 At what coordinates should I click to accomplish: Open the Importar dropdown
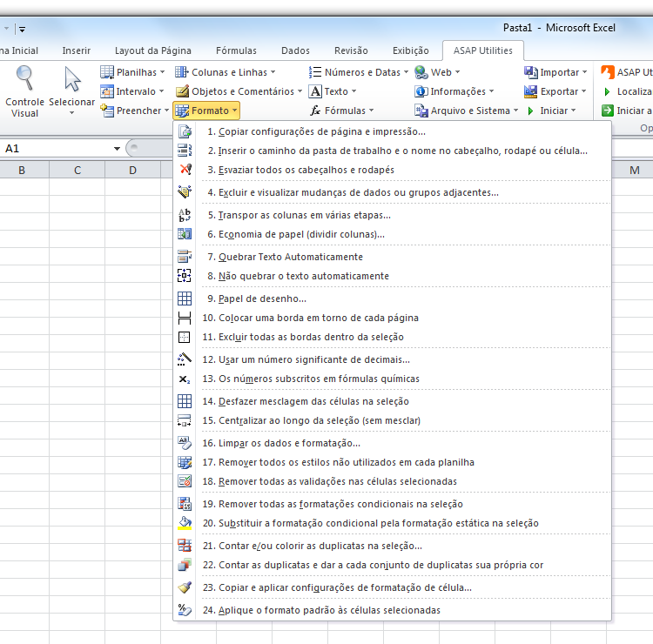pos(555,72)
